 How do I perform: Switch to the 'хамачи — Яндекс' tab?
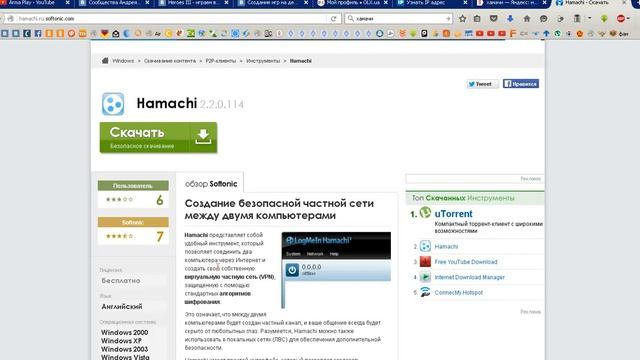pos(511,3)
